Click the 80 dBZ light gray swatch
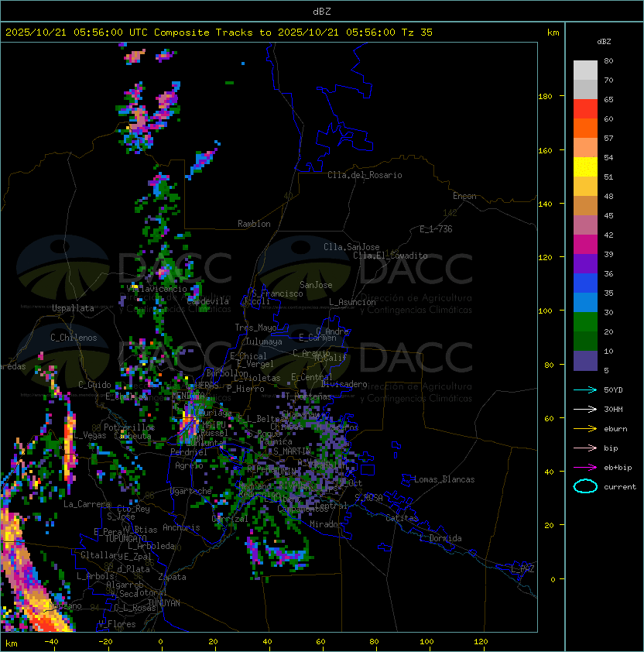644x652 pixels. click(x=585, y=70)
